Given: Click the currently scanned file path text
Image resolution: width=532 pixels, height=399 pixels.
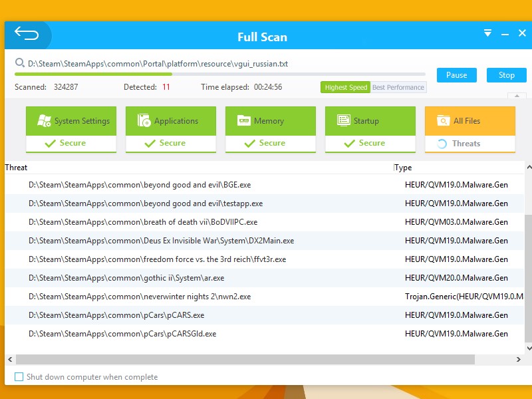Looking at the screenshot, I should [x=158, y=64].
